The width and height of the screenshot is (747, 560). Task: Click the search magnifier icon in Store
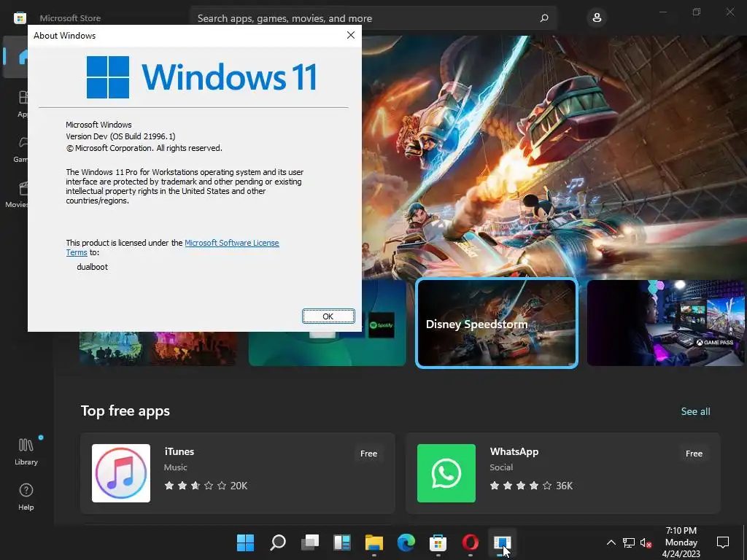pos(544,18)
